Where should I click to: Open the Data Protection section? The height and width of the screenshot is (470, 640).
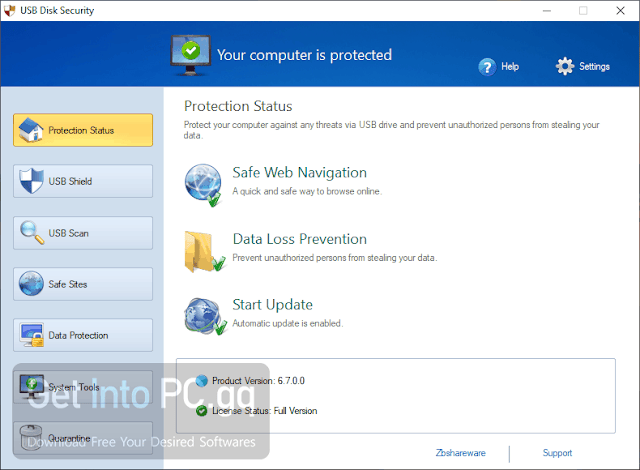click(x=83, y=335)
